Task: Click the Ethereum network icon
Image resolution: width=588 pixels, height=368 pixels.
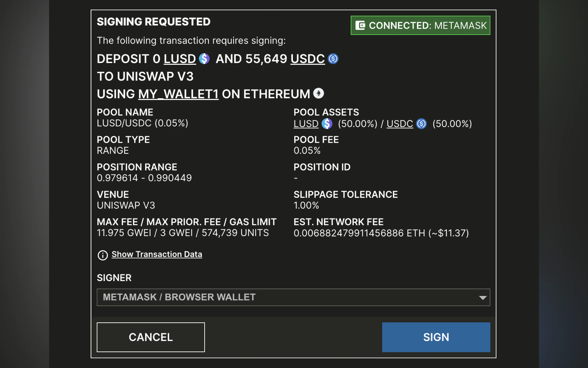Action: (x=318, y=93)
